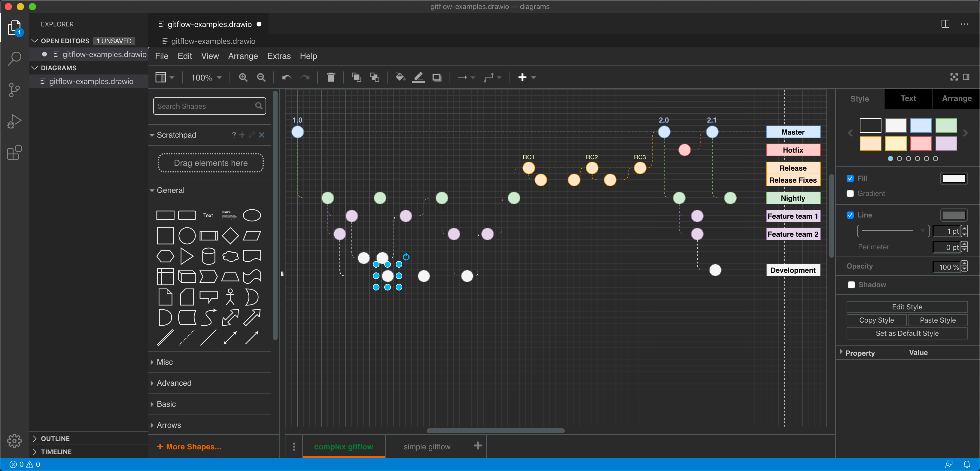Image resolution: width=980 pixels, height=471 pixels.
Task: Open the Source Control icon in activity bar
Action: [x=14, y=90]
